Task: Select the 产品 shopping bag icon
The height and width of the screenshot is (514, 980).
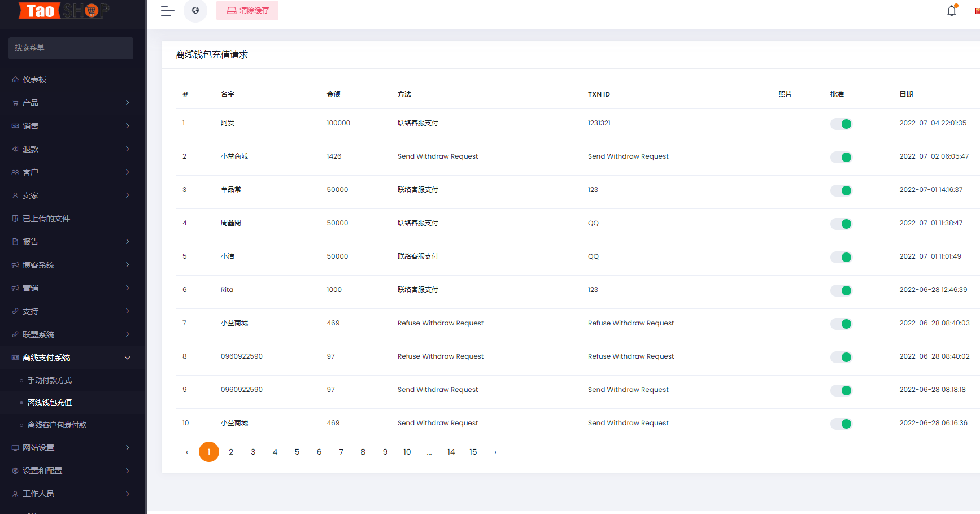Action: 16,102
